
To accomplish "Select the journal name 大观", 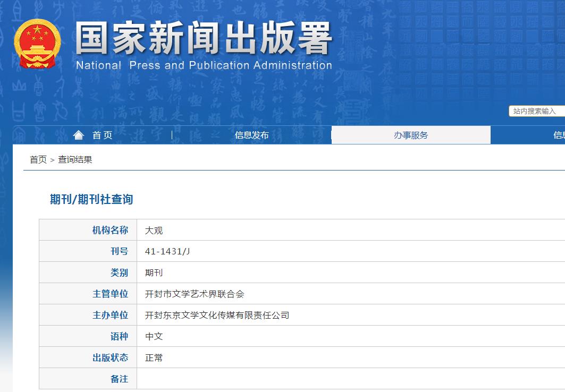I will click(154, 230).
